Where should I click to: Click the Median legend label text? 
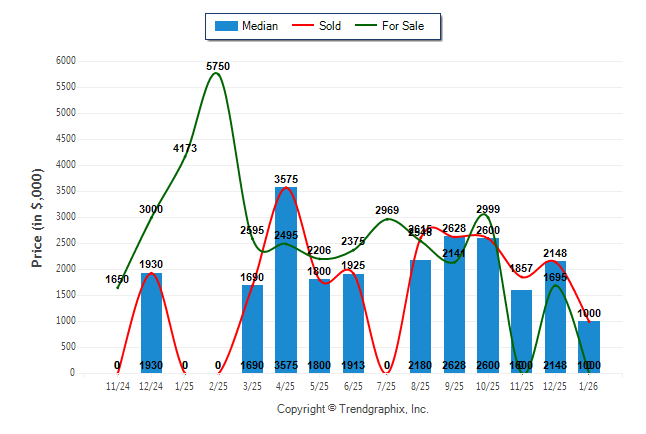point(260,26)
